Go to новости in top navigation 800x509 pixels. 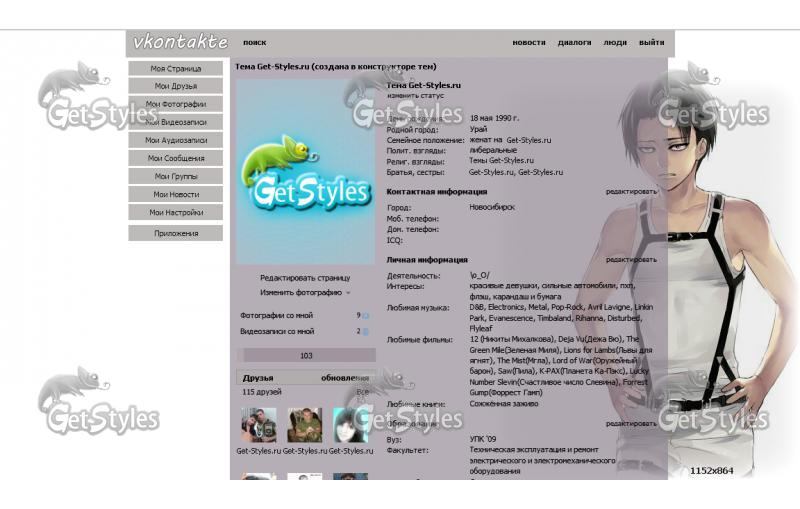coord(529,43)
